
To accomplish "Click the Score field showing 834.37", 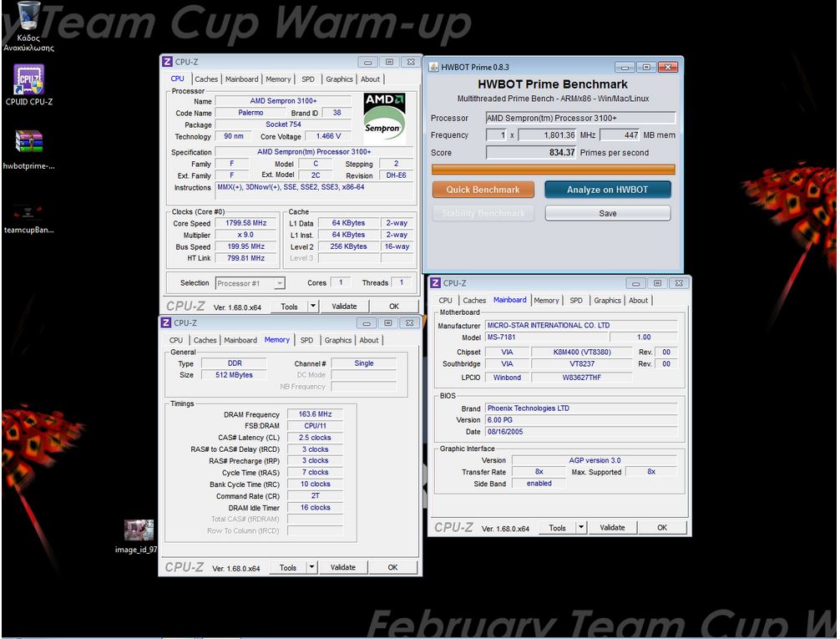I will pos(531,152).
